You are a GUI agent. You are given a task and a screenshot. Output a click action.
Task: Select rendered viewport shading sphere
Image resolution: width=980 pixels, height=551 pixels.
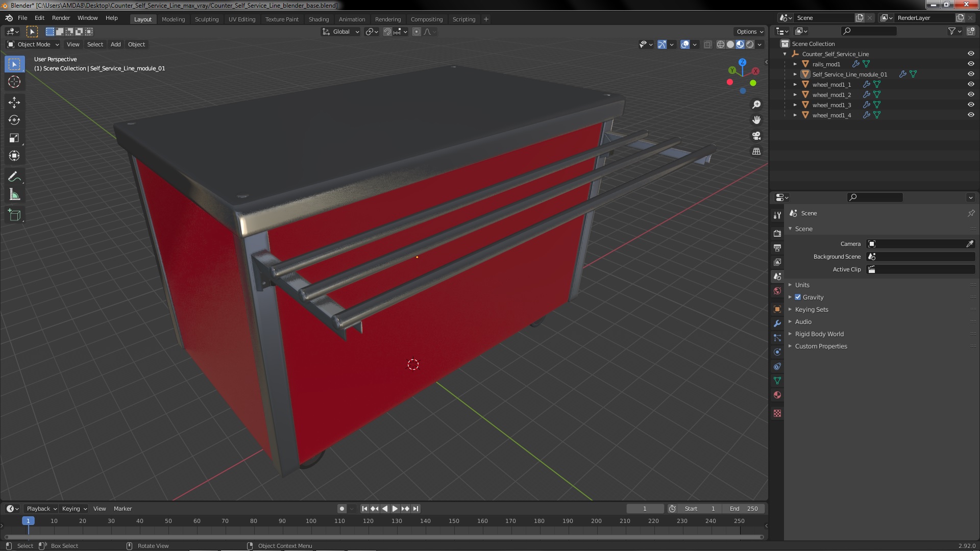750,44
